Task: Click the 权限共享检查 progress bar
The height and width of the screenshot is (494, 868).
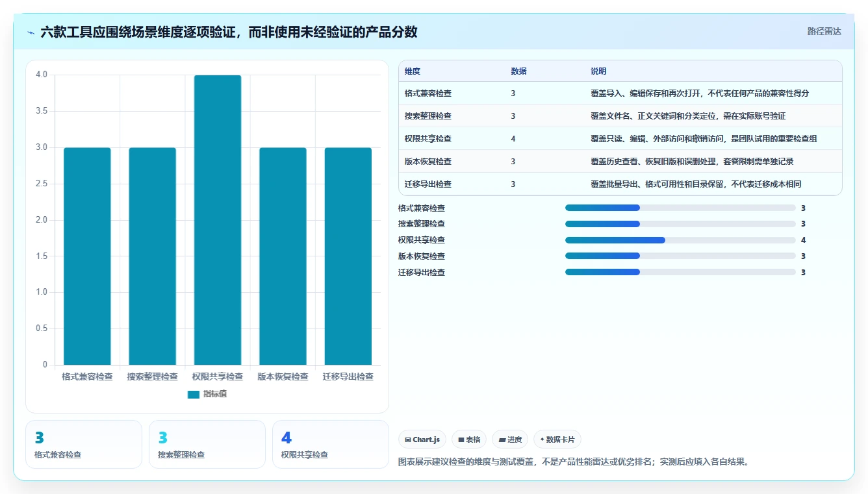Action: [680, 240]
